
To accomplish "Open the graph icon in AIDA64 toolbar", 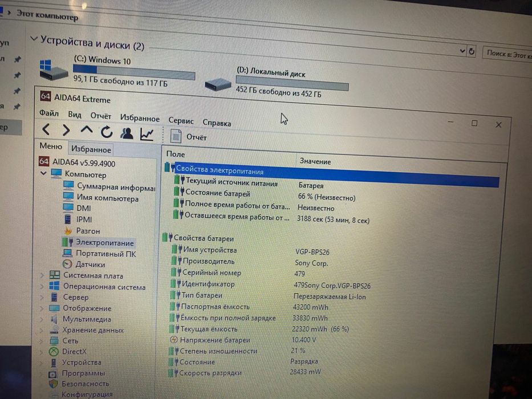I will point(147,135).
